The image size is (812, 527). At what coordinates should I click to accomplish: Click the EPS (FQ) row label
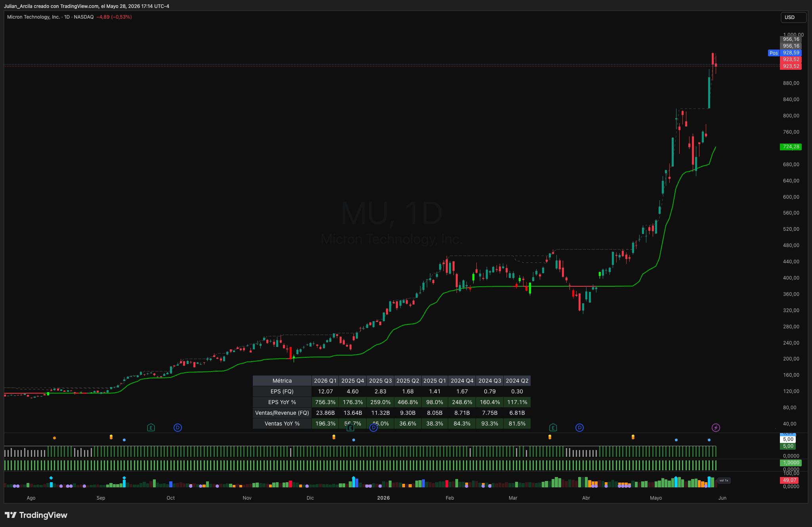point(282,391)
